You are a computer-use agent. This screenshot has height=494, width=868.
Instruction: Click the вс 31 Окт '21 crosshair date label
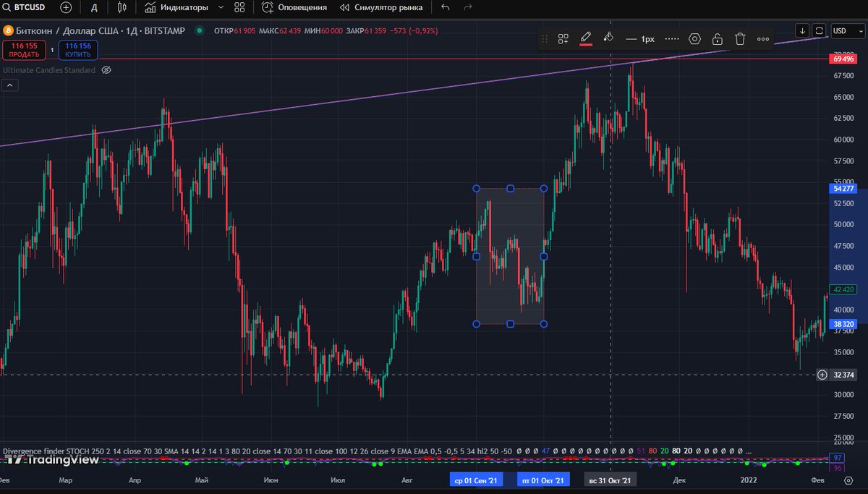610,480
